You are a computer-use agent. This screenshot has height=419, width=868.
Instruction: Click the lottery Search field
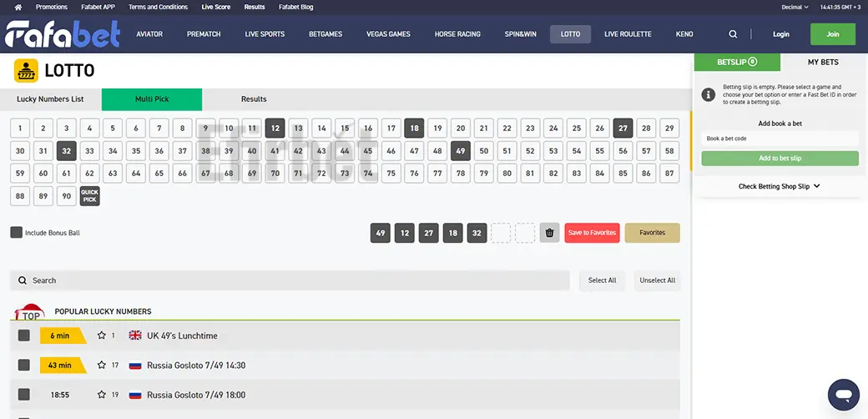point(290,280)
